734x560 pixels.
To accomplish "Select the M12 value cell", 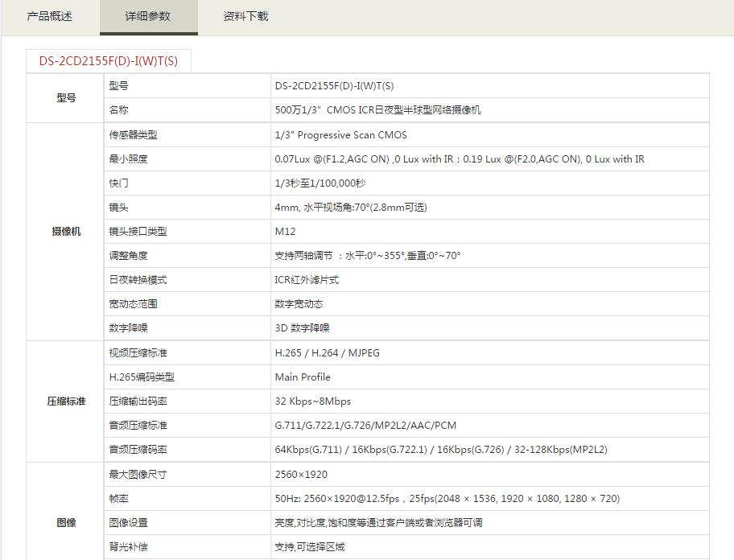I will coord(285,232).
